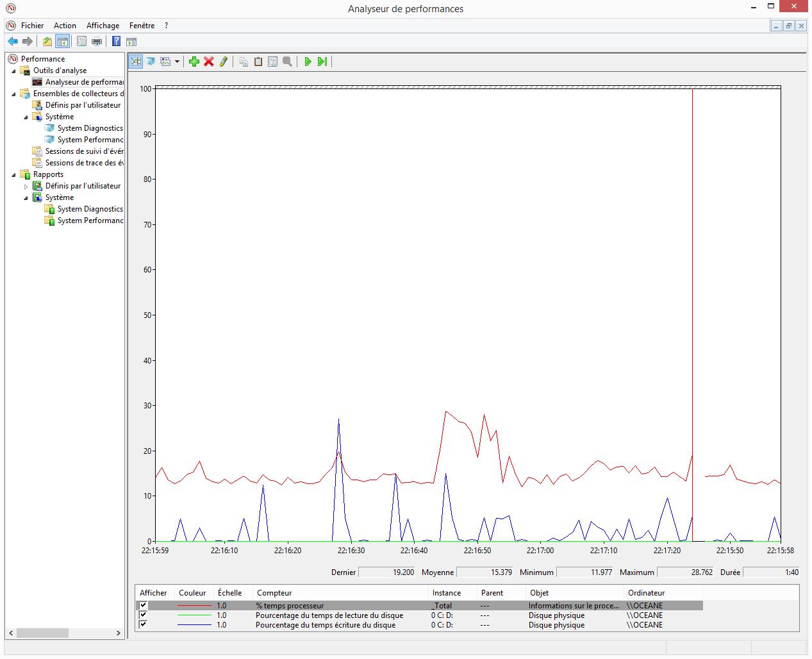Click the Highlight pencil icon

coord(224,62)
